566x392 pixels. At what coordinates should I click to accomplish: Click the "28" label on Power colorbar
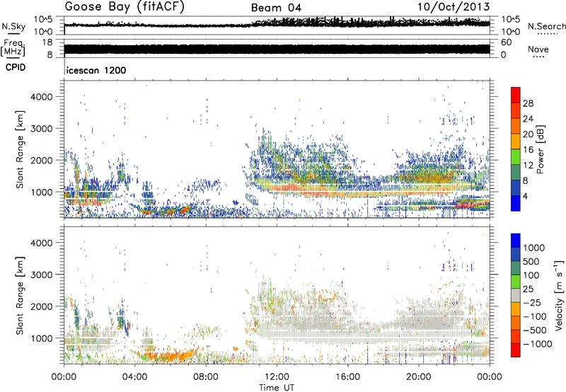[x=528, y=103]
